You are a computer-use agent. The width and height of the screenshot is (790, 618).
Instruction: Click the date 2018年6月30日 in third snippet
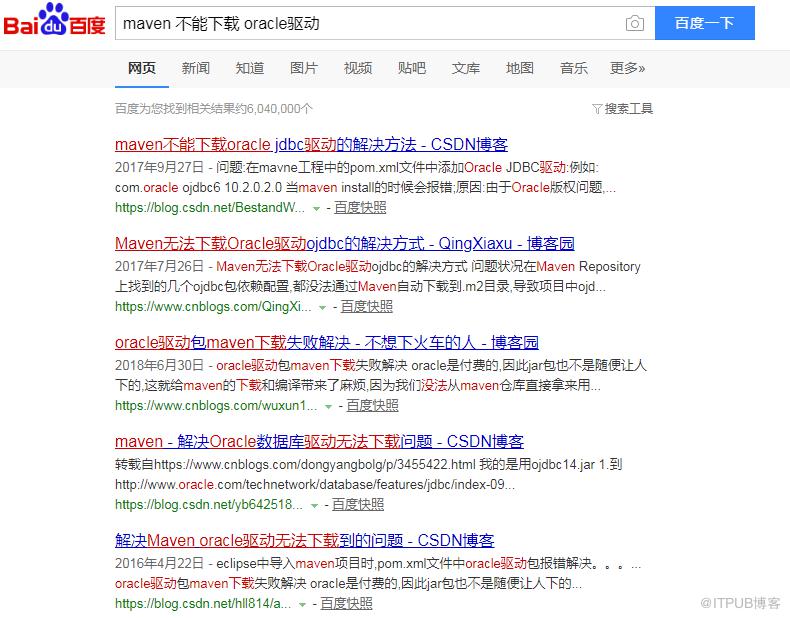[159, 365]
